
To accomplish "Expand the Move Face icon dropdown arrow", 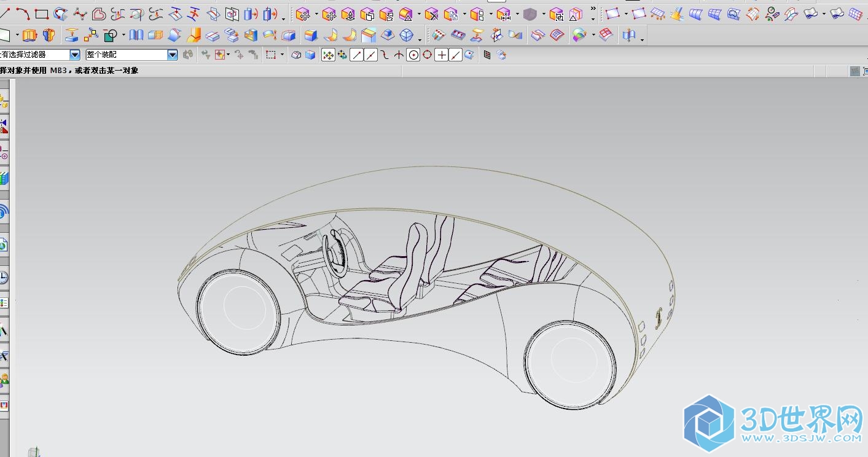I will [316, 15].
